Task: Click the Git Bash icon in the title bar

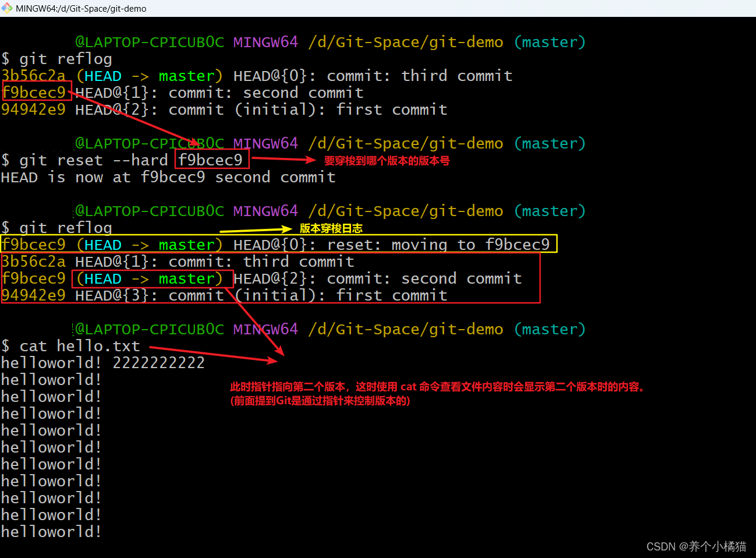Action: point(7,8)
